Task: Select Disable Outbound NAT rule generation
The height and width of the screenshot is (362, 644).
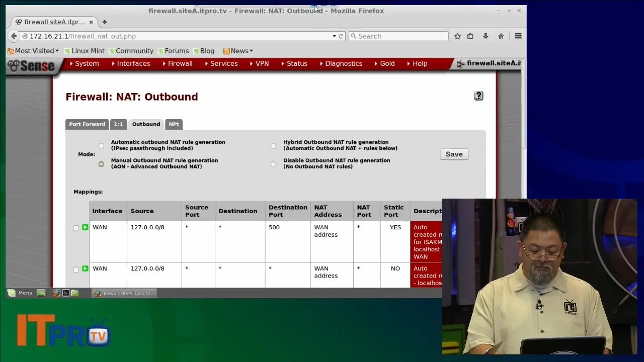Action: click(273, 164)
